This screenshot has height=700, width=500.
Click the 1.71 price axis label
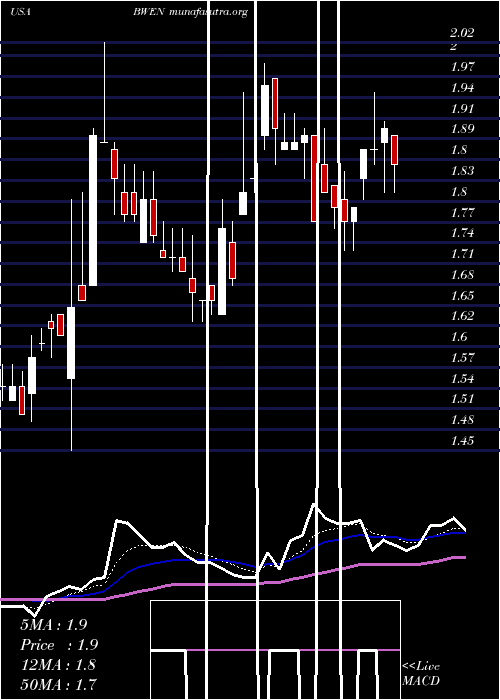[462, 254]
